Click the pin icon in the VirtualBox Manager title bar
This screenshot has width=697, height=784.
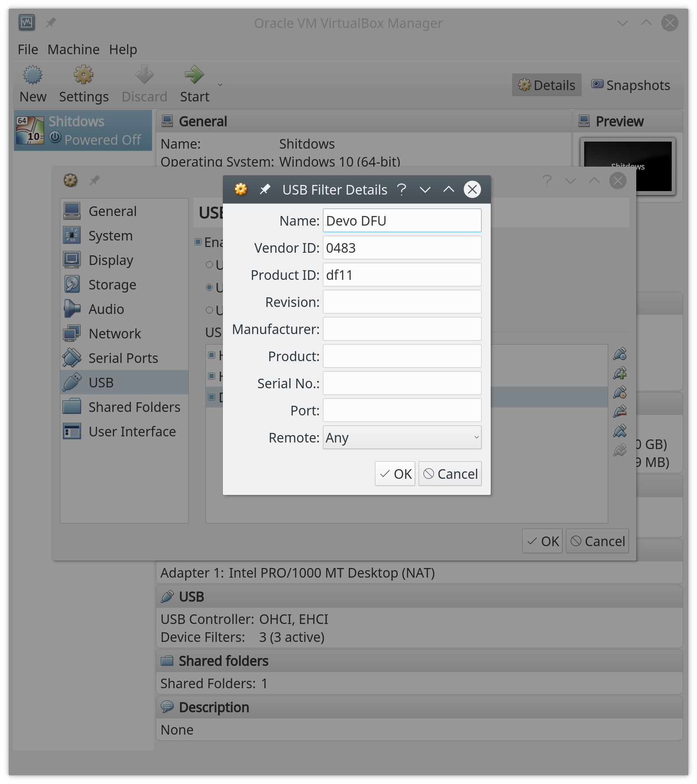(x=51, y=22)
